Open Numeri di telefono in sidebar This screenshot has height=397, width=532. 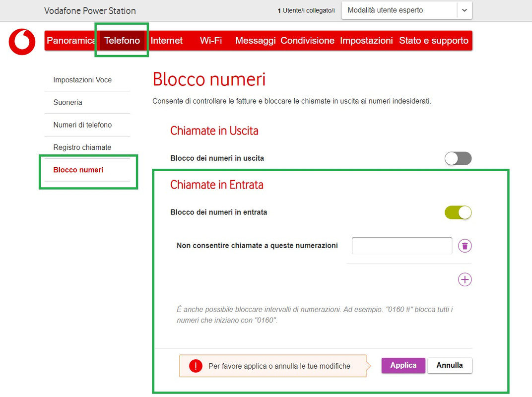[x=87, y=125]
